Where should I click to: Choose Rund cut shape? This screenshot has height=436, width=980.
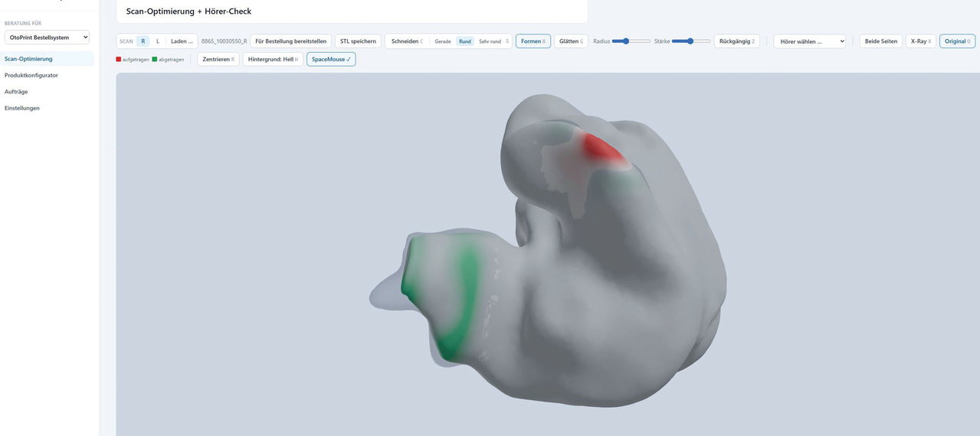tap(465, 41)
